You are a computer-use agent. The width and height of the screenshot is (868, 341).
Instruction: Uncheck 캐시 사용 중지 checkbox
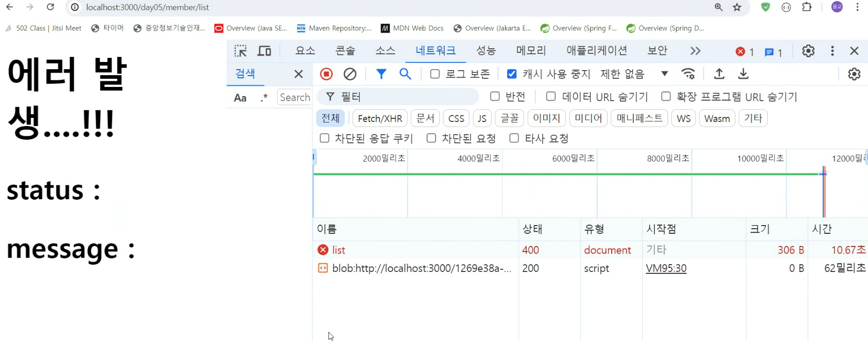tap(512, 74)
